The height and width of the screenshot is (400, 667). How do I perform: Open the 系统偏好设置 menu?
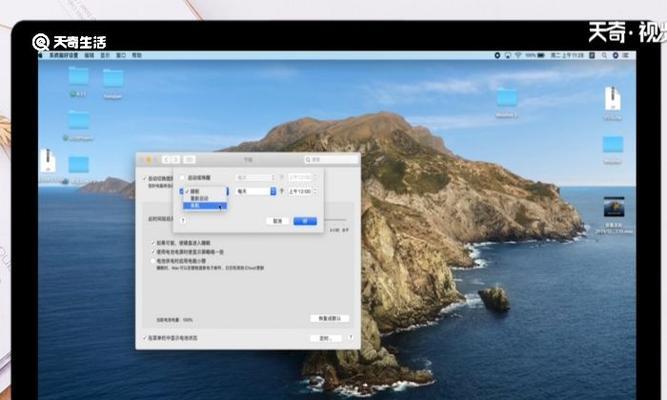point(63,55)
